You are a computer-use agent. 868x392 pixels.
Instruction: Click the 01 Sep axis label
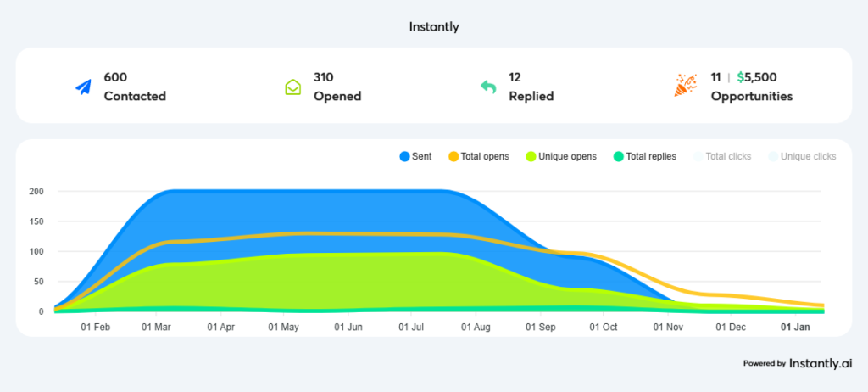pyautogui.click(x=540, y=328)
